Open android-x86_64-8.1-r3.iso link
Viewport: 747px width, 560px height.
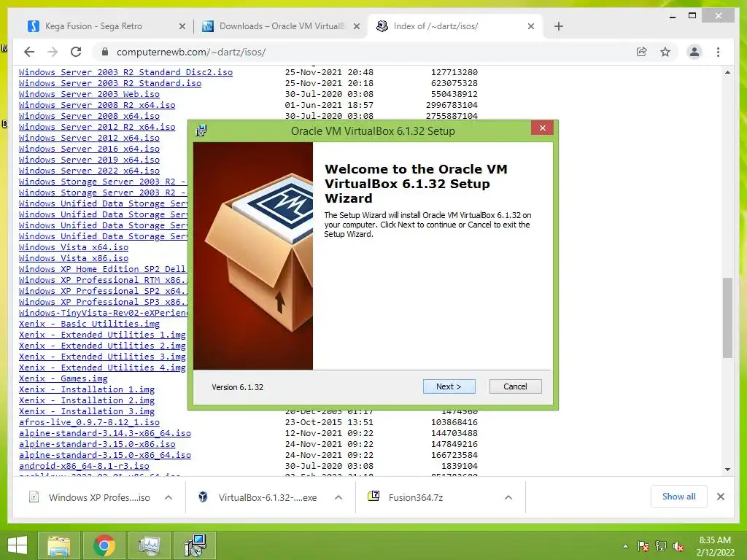(84, 467)
